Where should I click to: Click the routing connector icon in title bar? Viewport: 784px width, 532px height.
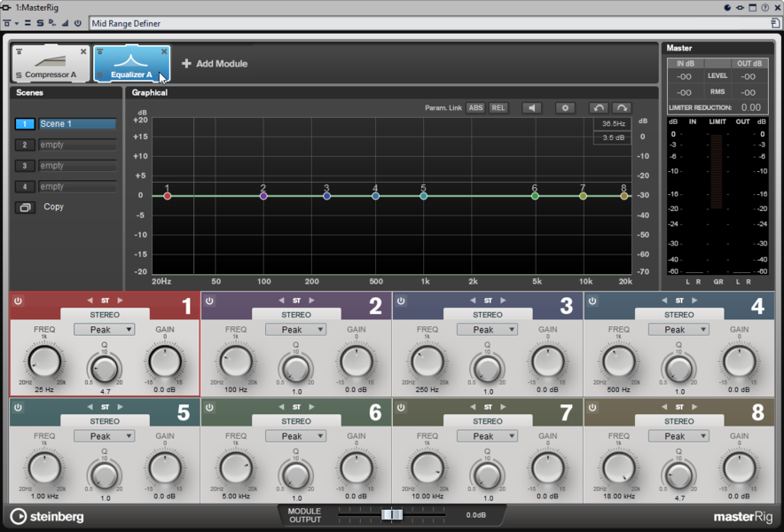pyautogui.click(x=740, y=7)
